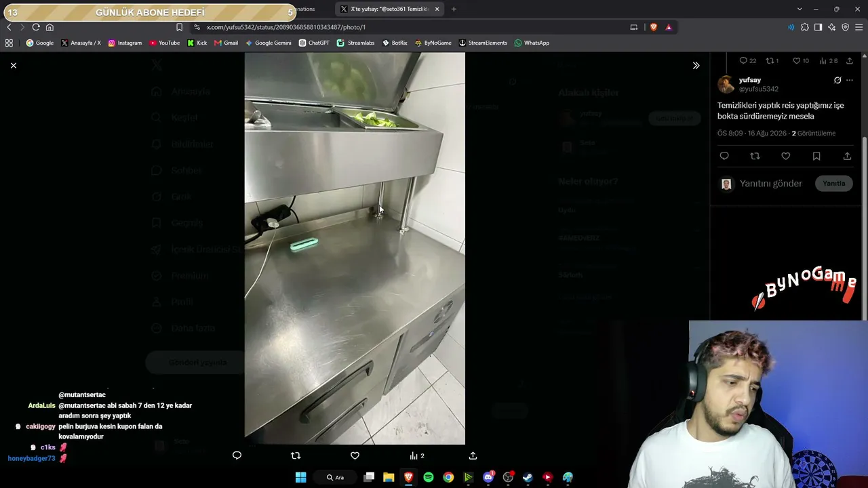
Task: Open the browser extensions puzzle icon
Action: click(x=805, y=27)
